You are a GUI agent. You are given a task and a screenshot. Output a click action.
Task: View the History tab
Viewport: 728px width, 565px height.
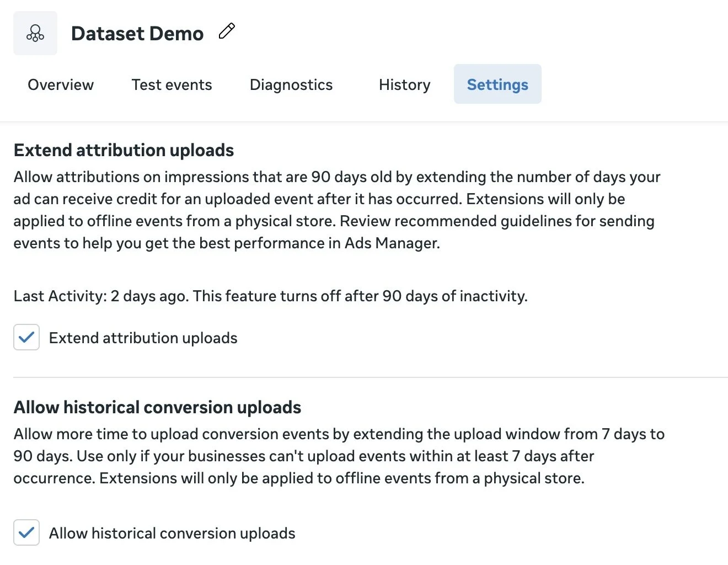404,84
